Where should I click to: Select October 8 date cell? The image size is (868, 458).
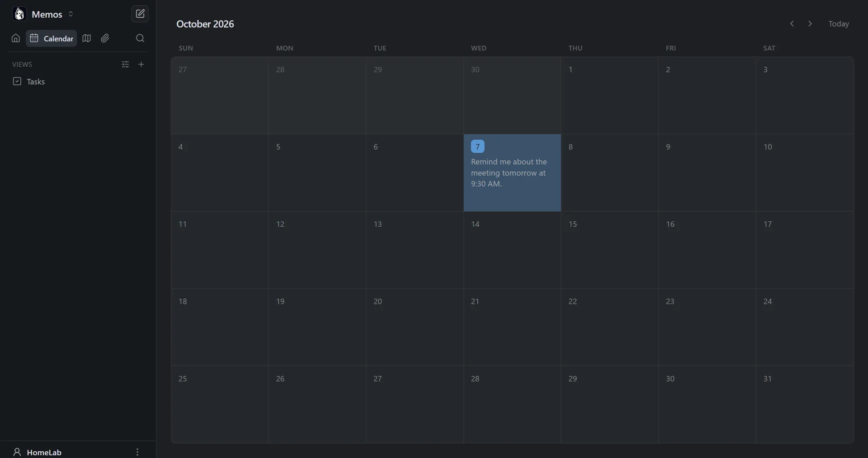pos(609,173)
